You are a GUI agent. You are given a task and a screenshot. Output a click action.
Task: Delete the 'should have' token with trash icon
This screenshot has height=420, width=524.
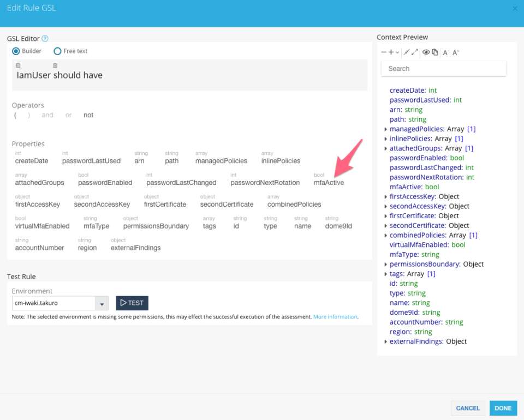(x=55, y=65)
